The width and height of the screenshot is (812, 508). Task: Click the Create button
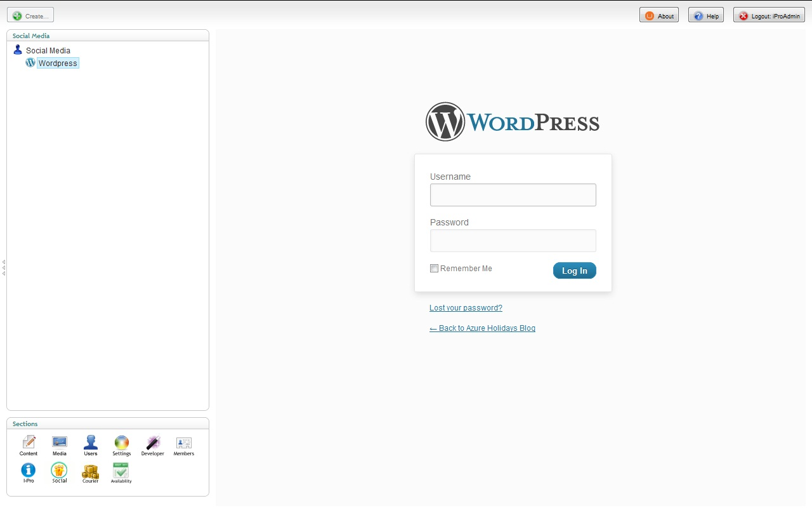click(30, 15)
